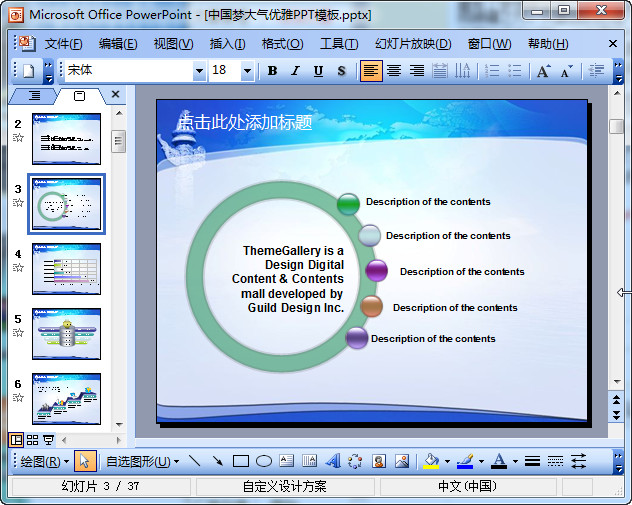Screen dimensions: 632x505
Task: Center align the text
Action: (x=394, y=71)
